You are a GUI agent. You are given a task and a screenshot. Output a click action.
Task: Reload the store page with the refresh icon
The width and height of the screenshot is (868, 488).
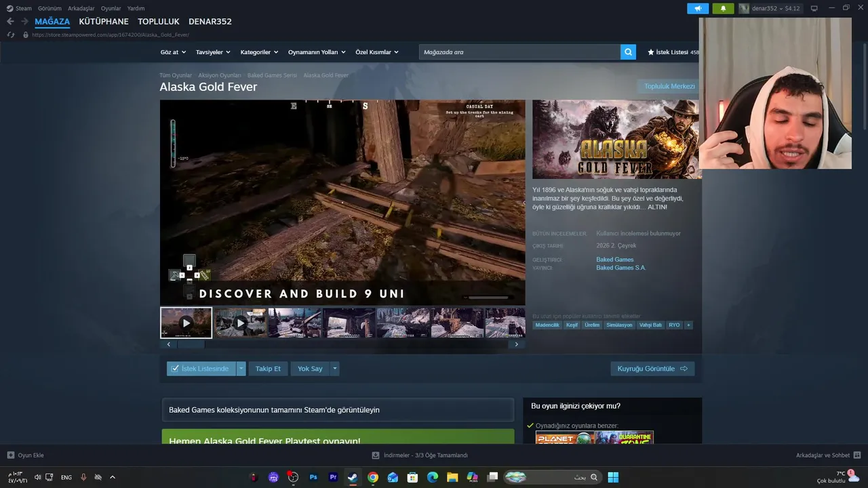11,35
